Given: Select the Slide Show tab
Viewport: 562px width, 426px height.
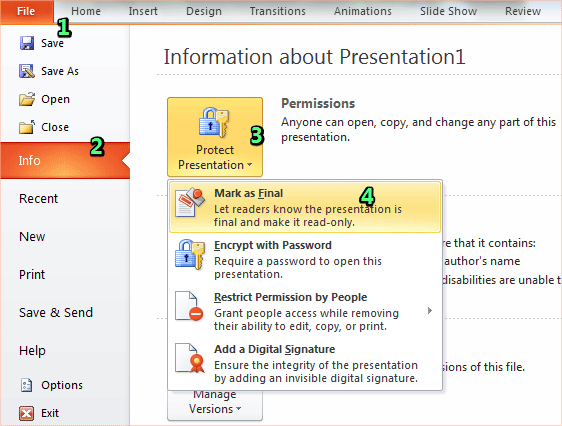Looking at the screenshot, I should click(448, 11).
